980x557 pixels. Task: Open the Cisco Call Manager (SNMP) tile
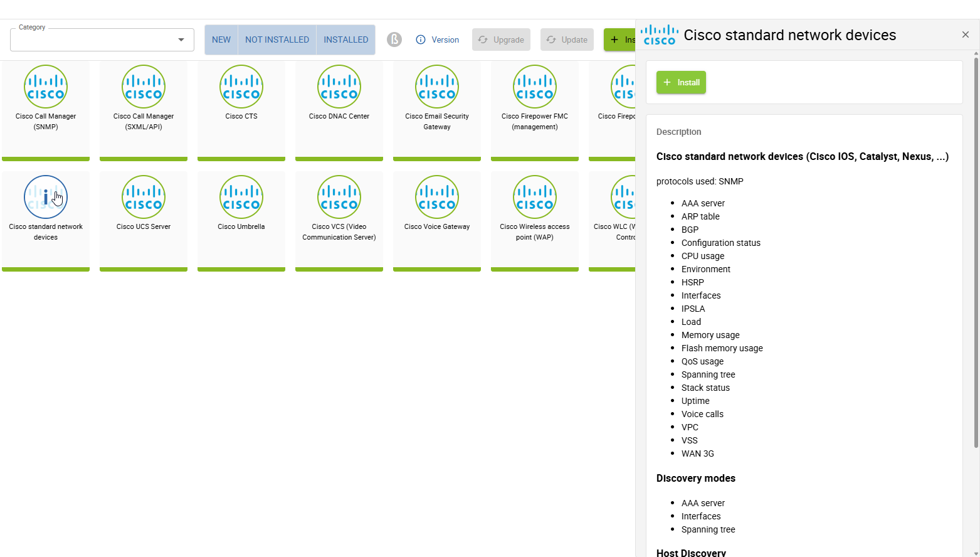pos(46,110)
